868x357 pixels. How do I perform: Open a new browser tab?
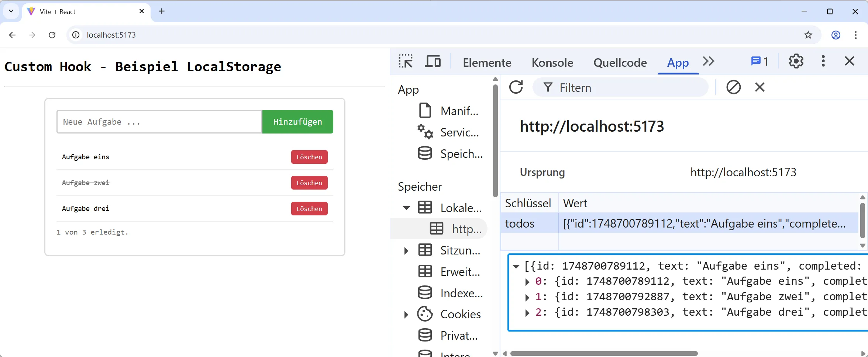[162, 11]
